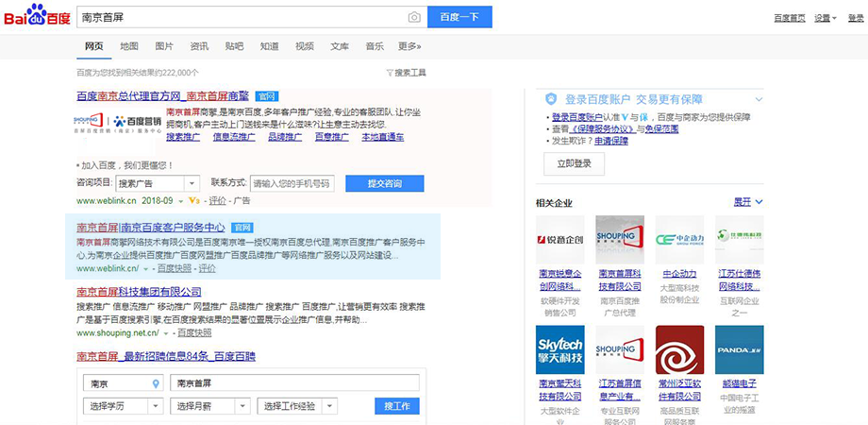Switch to the 地图 tab

click(129, 46)
